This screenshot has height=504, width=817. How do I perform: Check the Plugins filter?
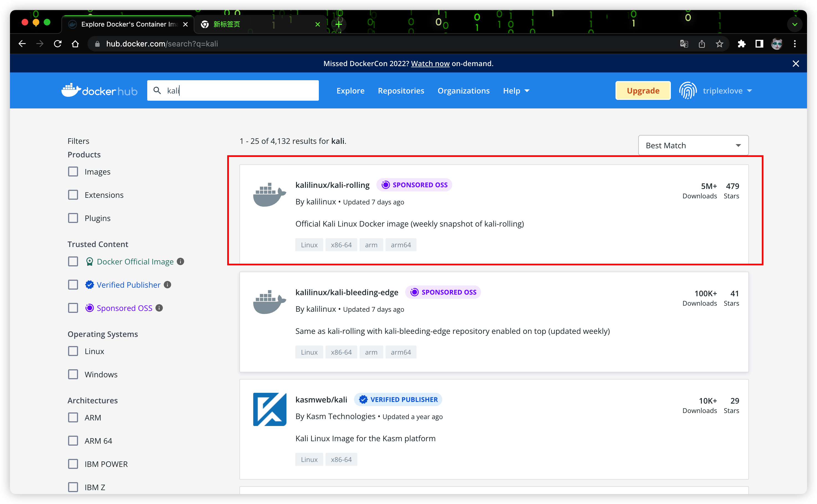tap(73, 218)
